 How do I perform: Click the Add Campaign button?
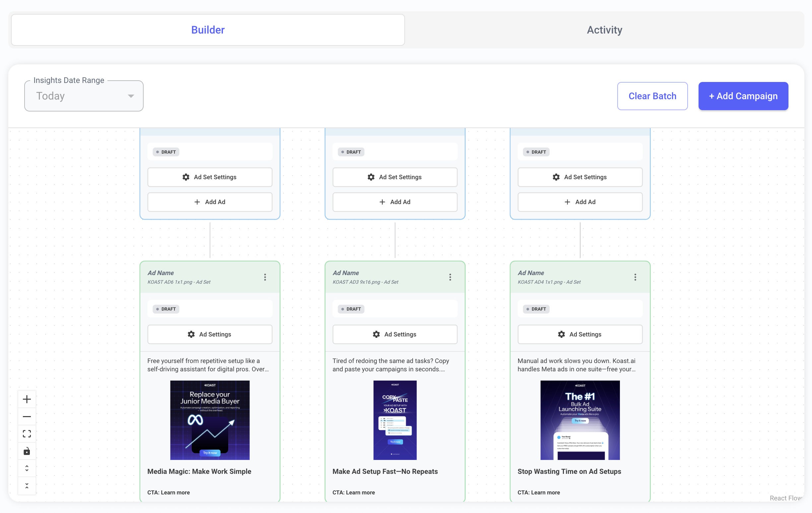(743, 96)
